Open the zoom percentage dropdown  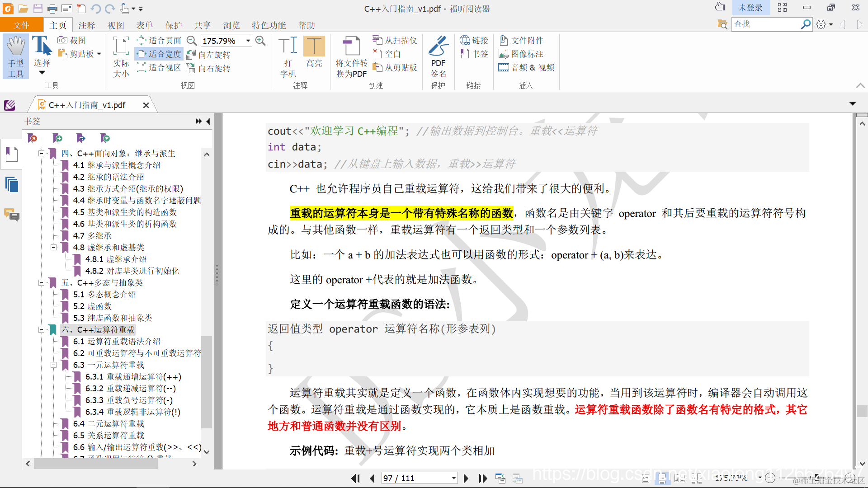point(248,41)
